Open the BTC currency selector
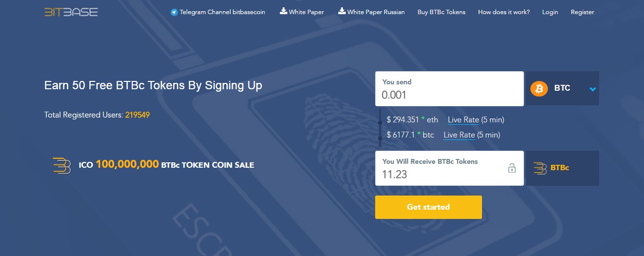Image resolution: width=644 pixels, height=256 pixels. click(562, 88)
